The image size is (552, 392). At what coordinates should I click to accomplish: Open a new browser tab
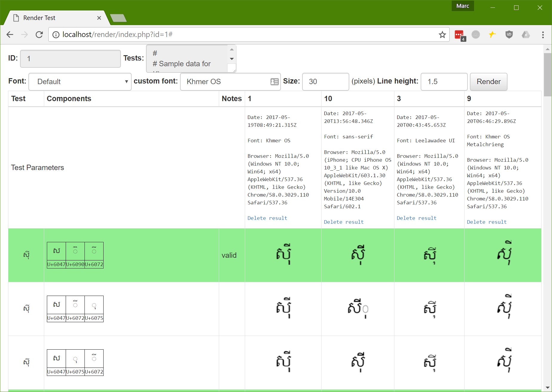coord(119,18)
